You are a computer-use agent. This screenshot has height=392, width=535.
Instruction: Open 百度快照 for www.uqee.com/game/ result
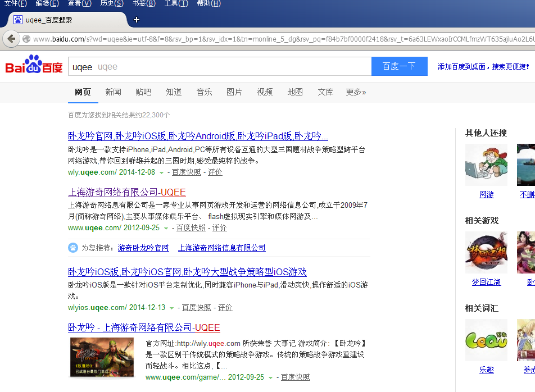pos(295,377)
